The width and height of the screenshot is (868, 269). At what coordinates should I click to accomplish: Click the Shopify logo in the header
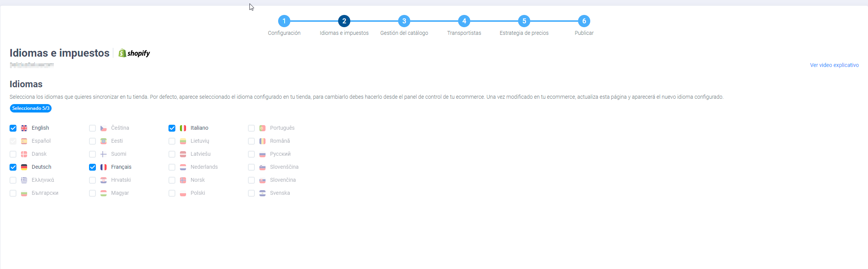click(134, 53)
